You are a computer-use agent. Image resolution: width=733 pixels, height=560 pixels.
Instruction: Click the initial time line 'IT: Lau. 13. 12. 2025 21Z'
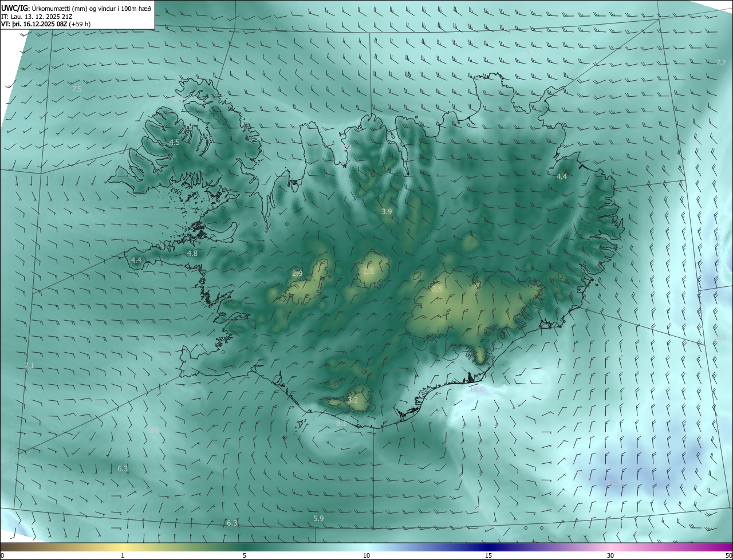[37, 17]
